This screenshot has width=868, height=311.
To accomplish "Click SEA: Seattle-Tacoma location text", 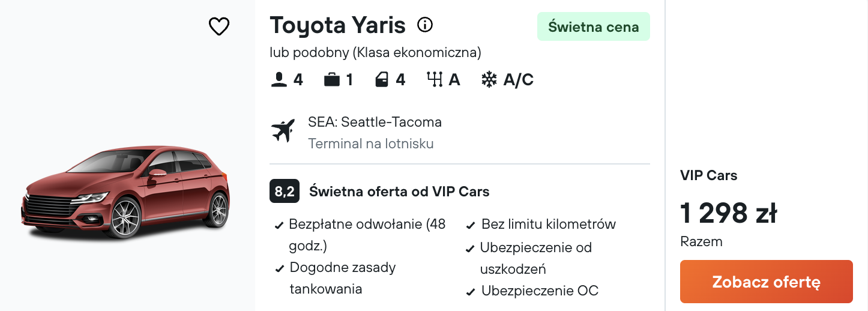I will coord(375,122).
